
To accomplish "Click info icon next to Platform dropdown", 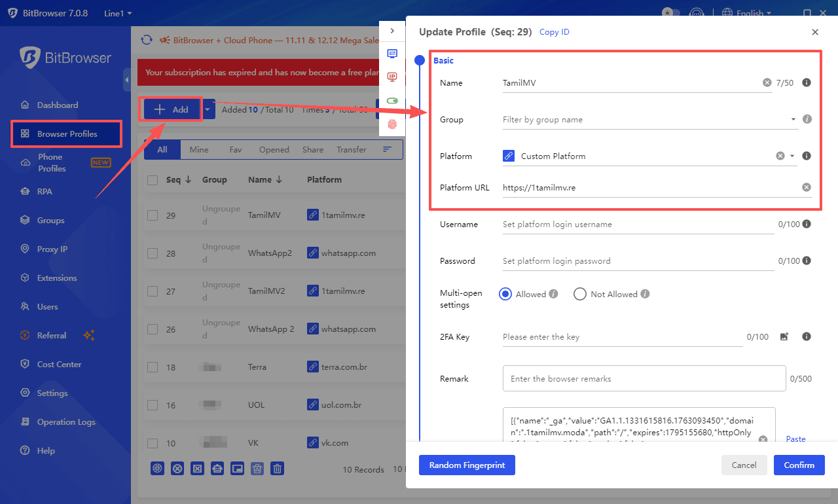I will 807,156.
